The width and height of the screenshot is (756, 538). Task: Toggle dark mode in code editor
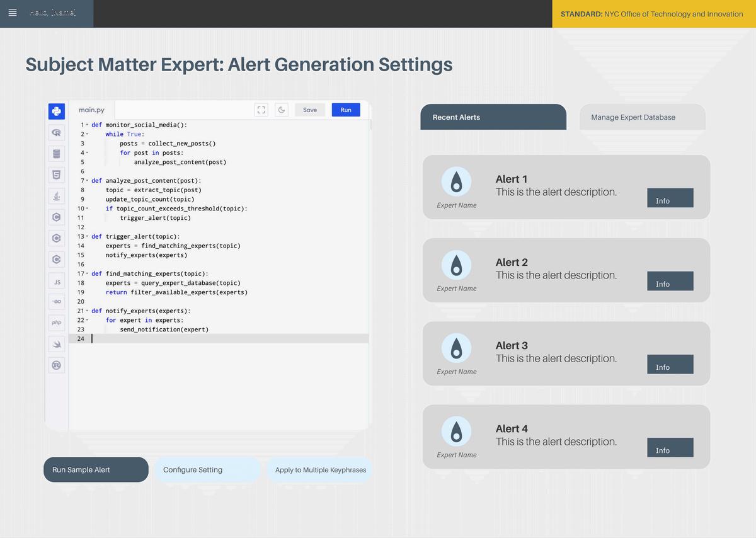[x=282, y=110]
